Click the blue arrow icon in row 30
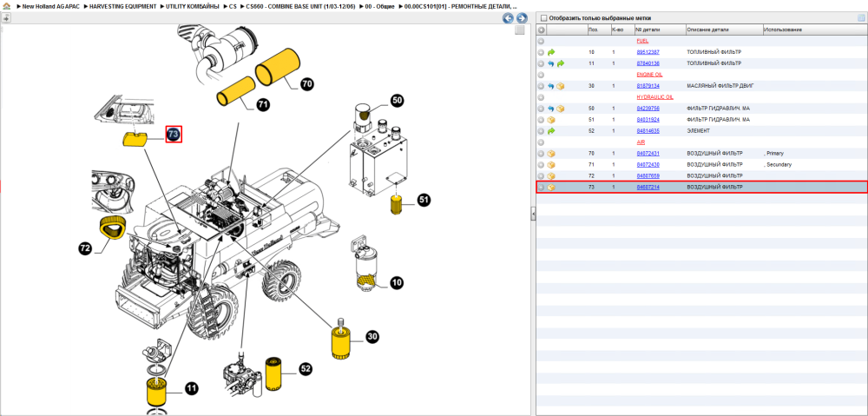The width and height of the screenshot is (868, 416). click(x=551, y=86)
